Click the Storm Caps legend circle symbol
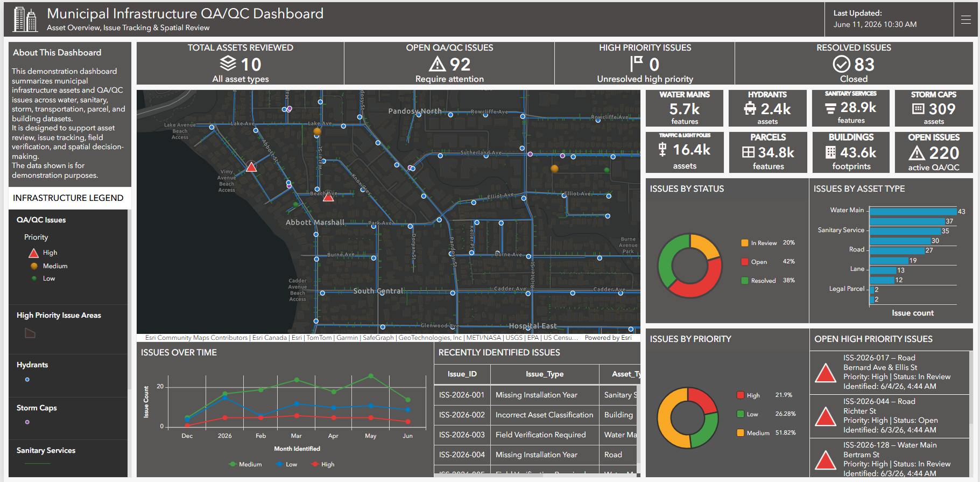This screenshot has height=482, width=980. (27, 422)
